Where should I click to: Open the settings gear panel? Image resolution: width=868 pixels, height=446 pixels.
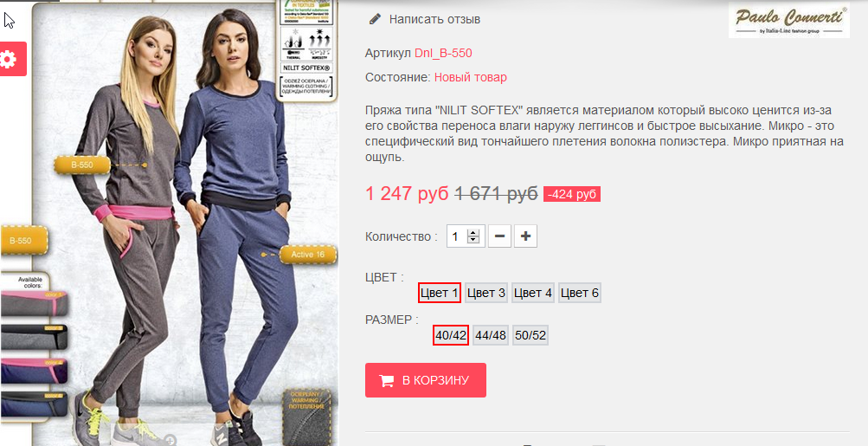[x=12, y=59]
